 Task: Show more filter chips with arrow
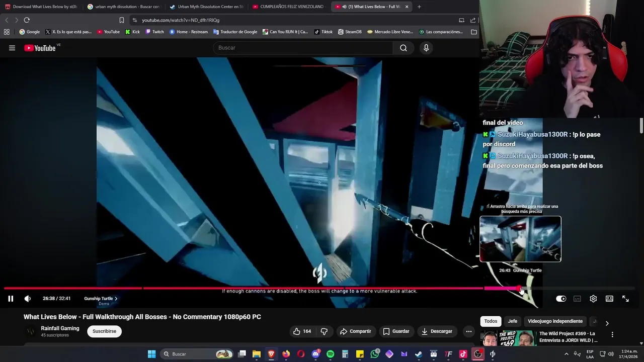click(x=607, y=323)
